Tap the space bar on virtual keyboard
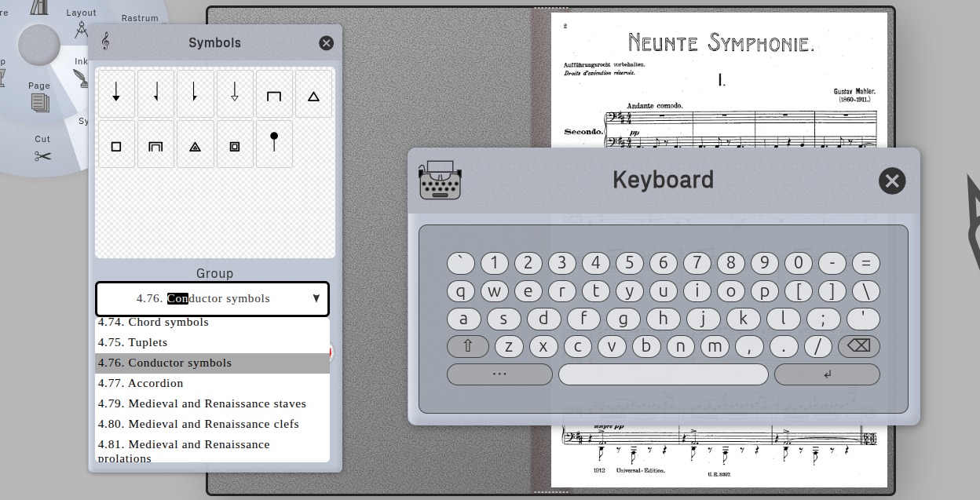 coord(664,374)
